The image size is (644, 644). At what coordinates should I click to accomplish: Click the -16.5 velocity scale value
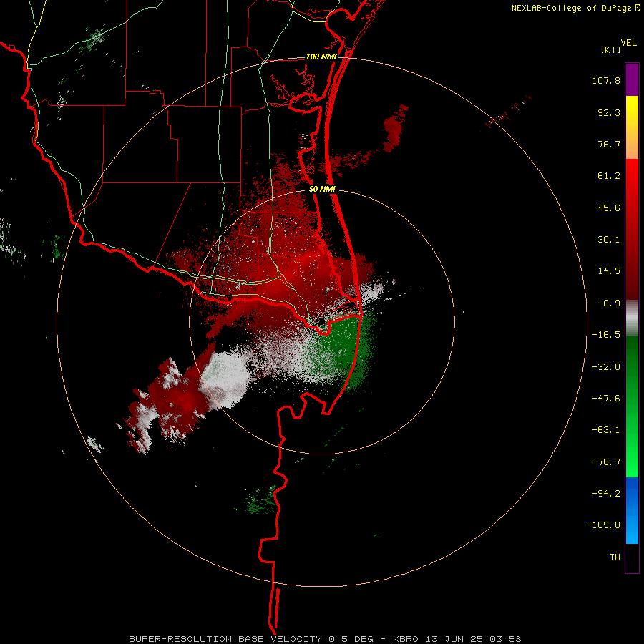point(606,335)
